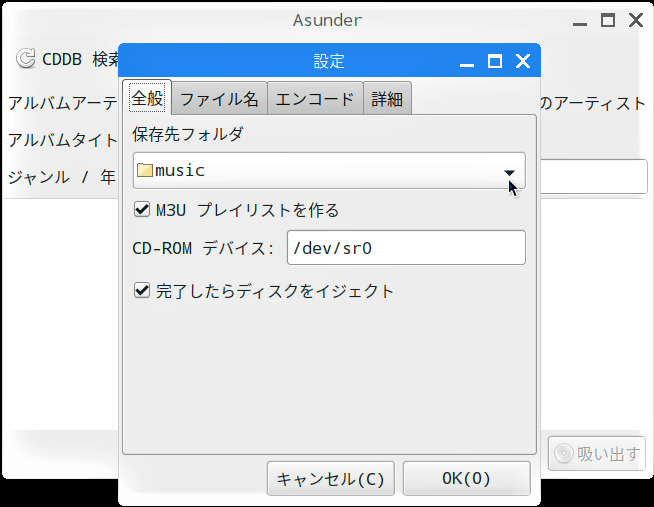Viewport: 654px width, 507px height.
Task: Toggle 完了したらディスクをイジェクト checkbox
Action: 142,290
